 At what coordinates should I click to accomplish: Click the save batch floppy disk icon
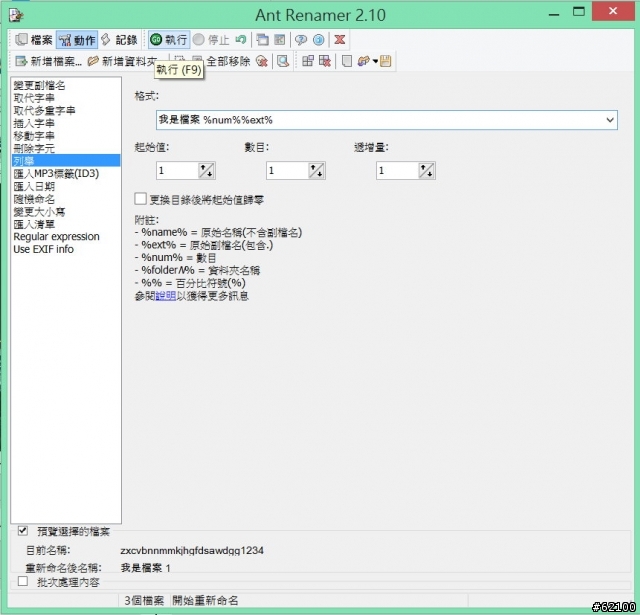386,61
